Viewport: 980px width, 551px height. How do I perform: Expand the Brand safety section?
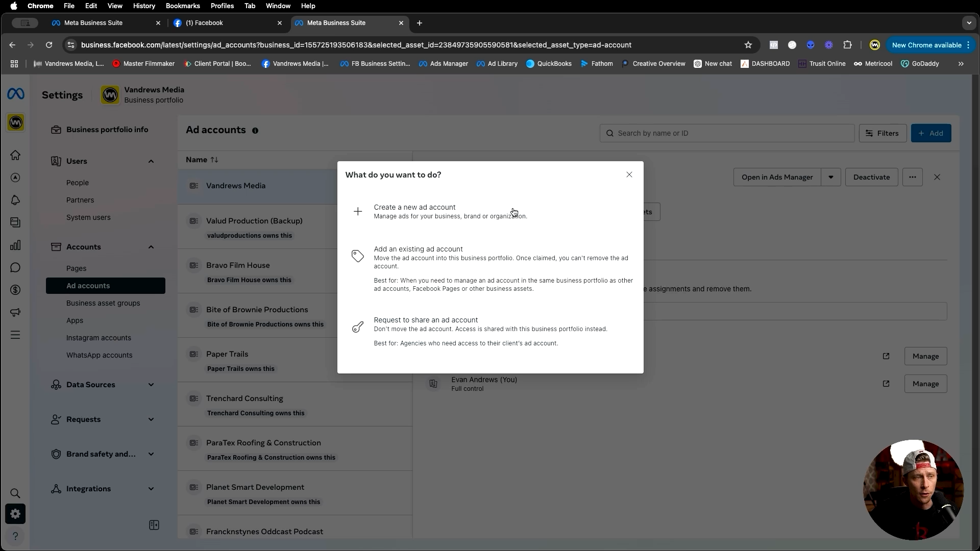[151, 454]
